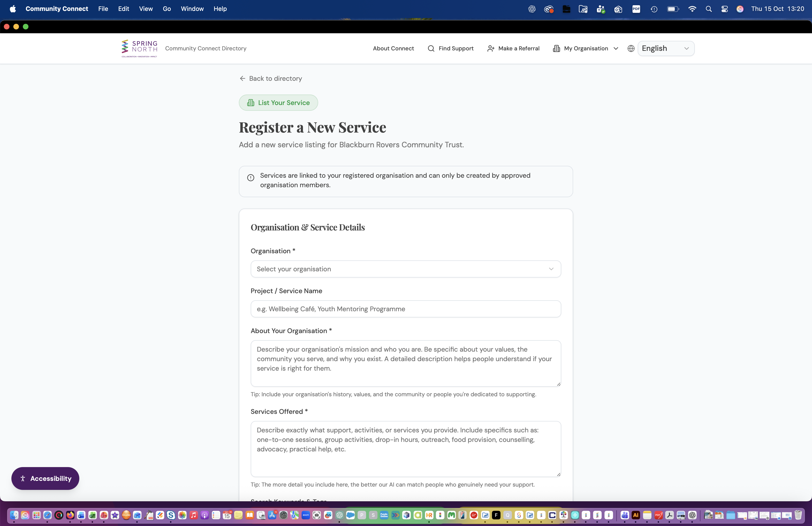812x526 pixels.
Task: Open the Edit menu
Action: (x=123, y=9)
